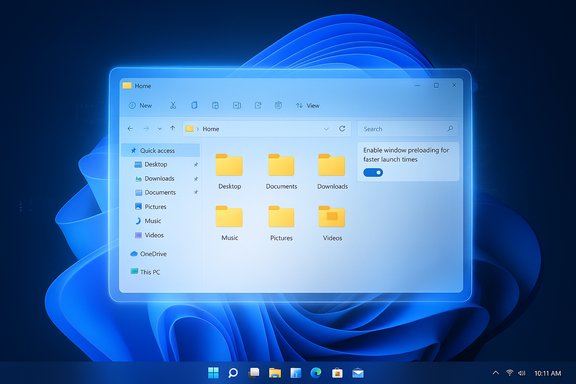Open the Windows Start menu
The height and width of the screenshot is (384, 576).
213,373
